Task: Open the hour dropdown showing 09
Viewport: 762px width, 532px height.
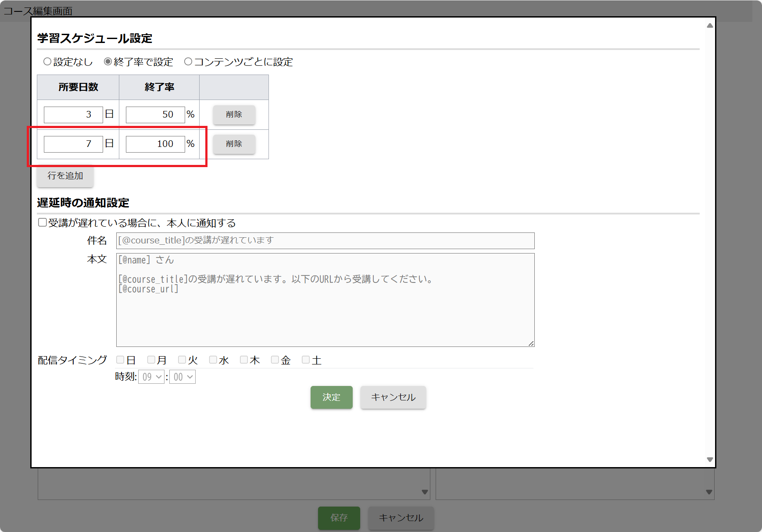Action: click(x=151, y=377)
